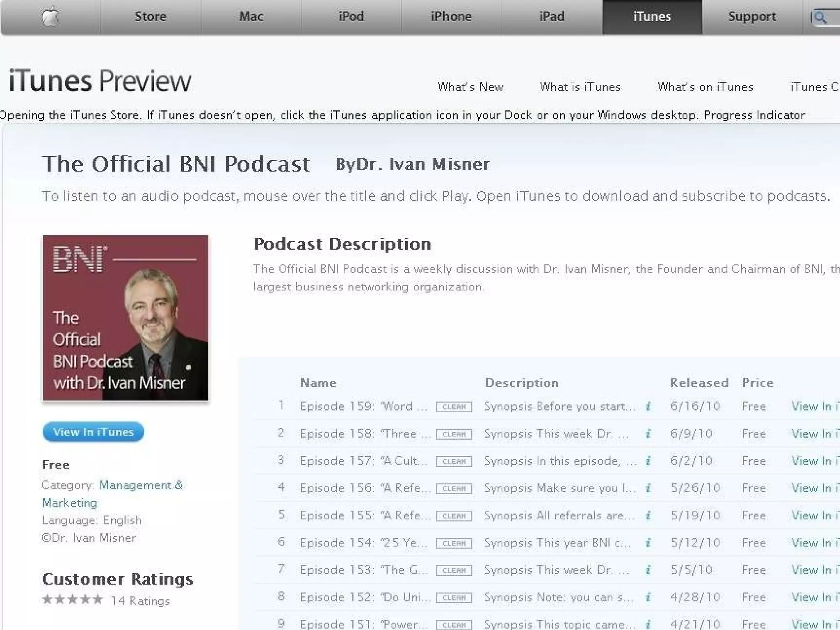Screen dimensions: 840x630
Task: Click CLEAN badge on Episode 154
Action: 454,543
